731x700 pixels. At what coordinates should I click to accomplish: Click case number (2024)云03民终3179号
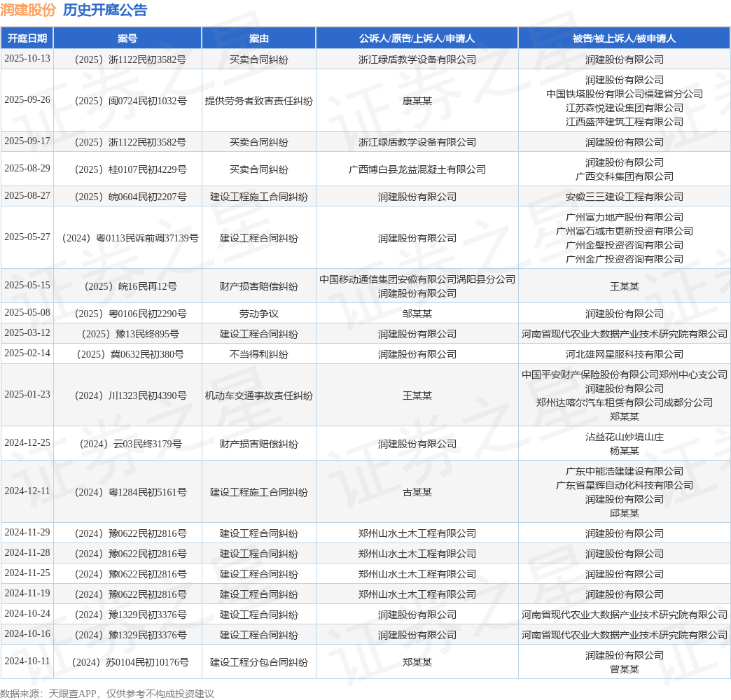coord(130,444)
